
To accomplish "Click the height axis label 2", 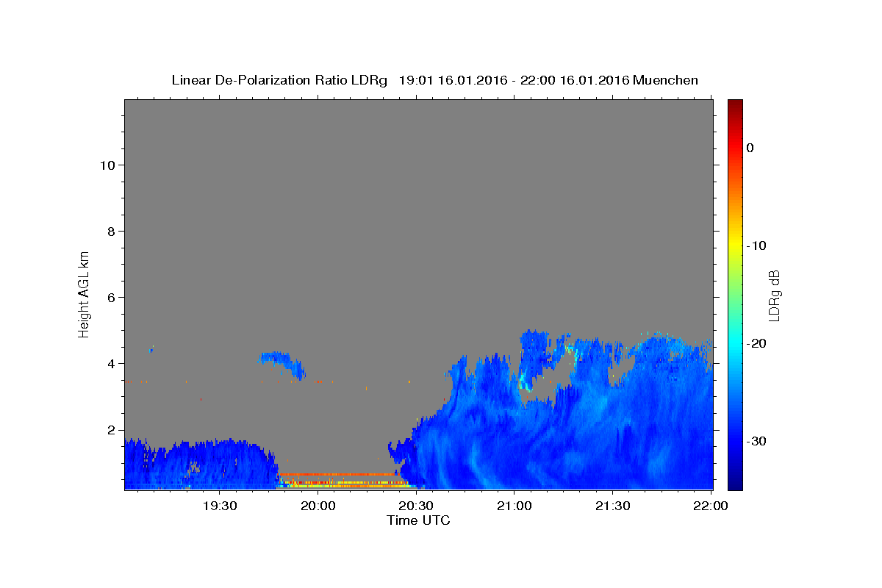I will coord(112,430).
